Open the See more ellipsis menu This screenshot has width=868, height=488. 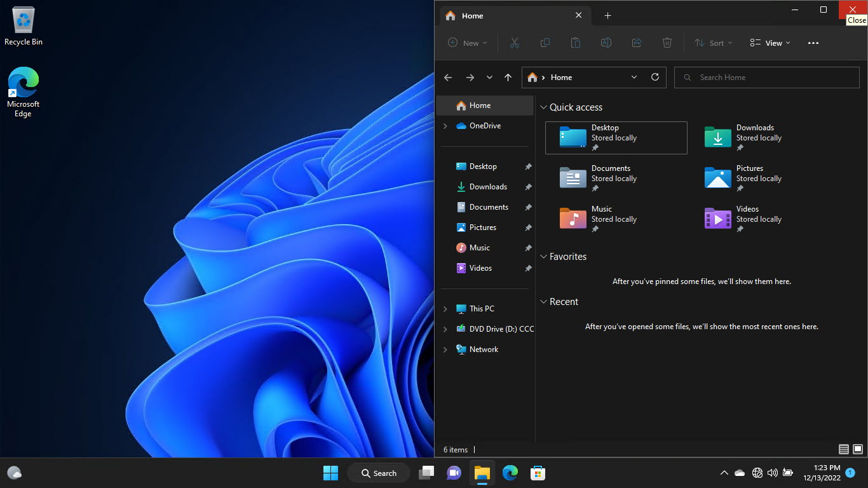click(813, 43)
